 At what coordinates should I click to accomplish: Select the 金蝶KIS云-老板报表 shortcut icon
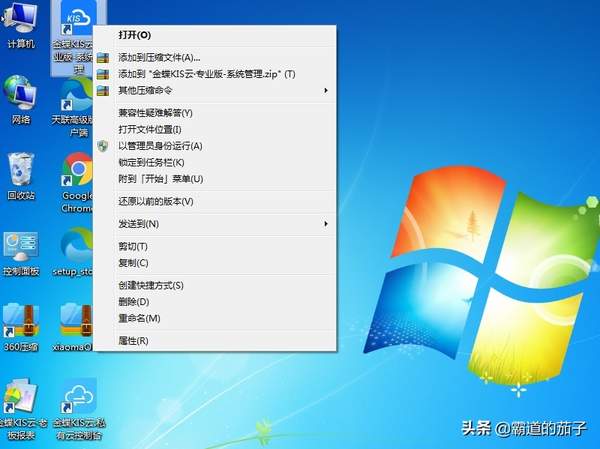[20, 396]
